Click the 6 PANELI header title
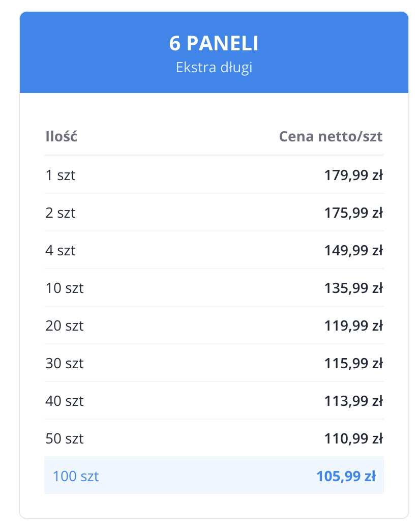The height and width of the screenshot is (532, 418). (x=214, y=44)
